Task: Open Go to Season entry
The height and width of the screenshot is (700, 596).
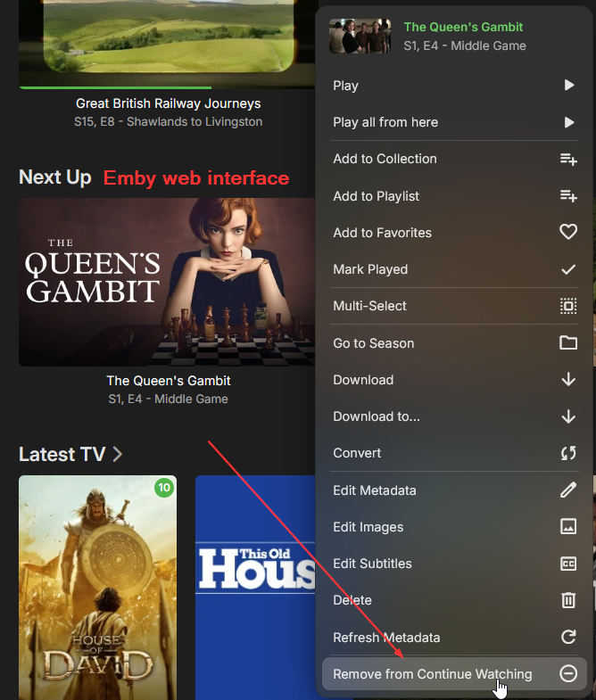Action: point(454,342)
